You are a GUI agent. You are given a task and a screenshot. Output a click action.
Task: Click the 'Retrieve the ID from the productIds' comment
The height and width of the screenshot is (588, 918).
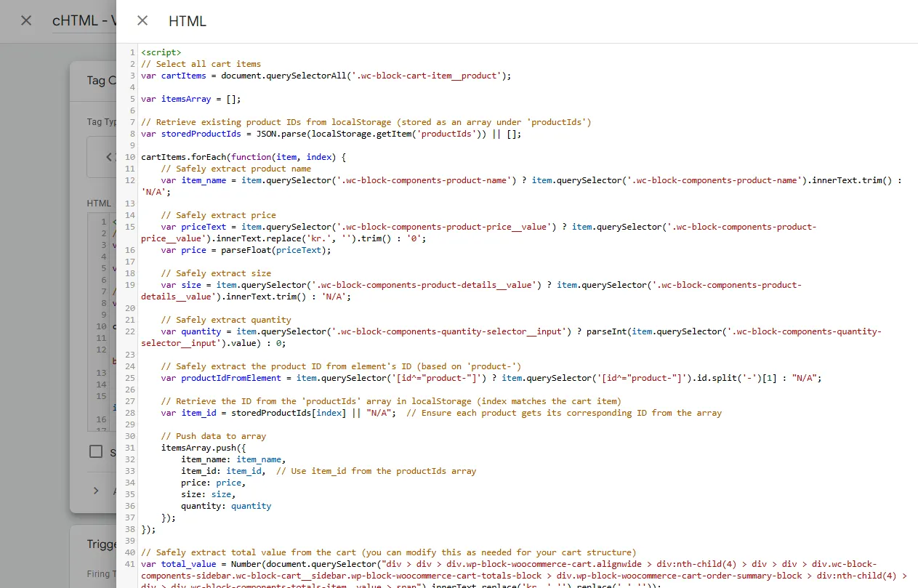point(391,401)
